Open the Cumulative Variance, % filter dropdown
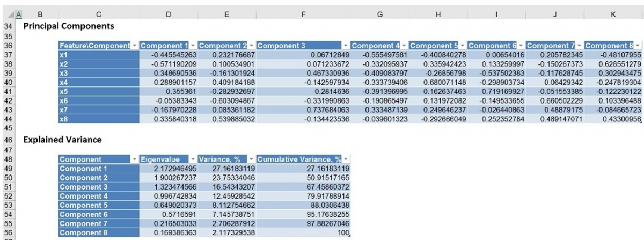The width and height of the screenshot is (644, 240). click(346, 160)
